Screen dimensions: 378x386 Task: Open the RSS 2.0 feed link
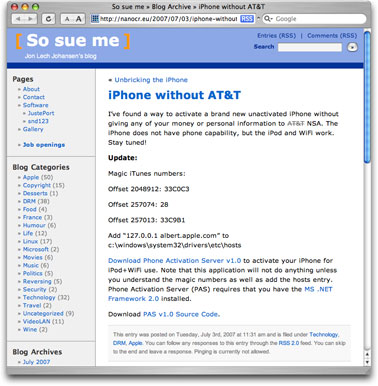pos(289,343)
